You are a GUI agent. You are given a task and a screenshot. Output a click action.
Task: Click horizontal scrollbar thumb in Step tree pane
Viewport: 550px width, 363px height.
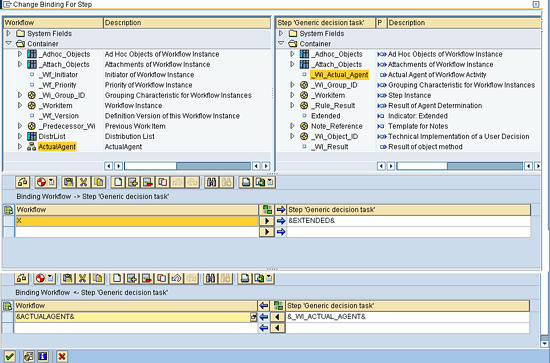pyautogui.click(x=422, y=166)
